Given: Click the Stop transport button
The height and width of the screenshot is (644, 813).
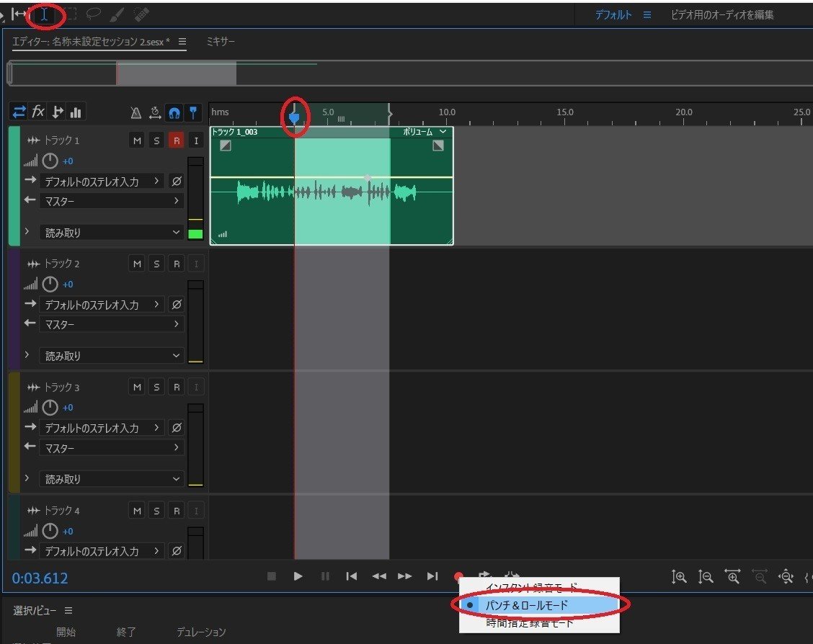Looking at the screenshot, I should coord(271,576).
